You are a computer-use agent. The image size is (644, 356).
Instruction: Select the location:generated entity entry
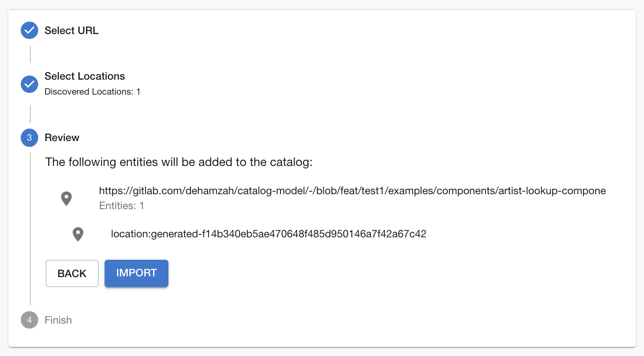click(x=268, y=234)
